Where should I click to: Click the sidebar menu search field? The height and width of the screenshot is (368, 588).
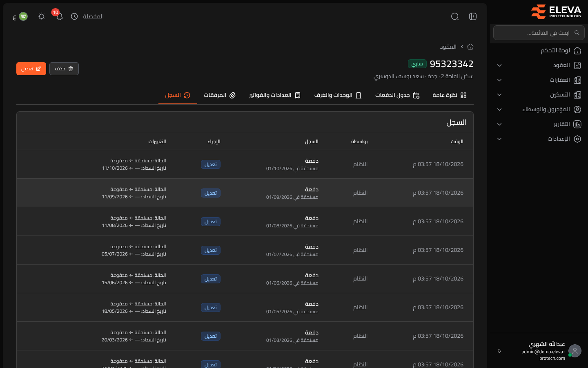coord(539,33)
